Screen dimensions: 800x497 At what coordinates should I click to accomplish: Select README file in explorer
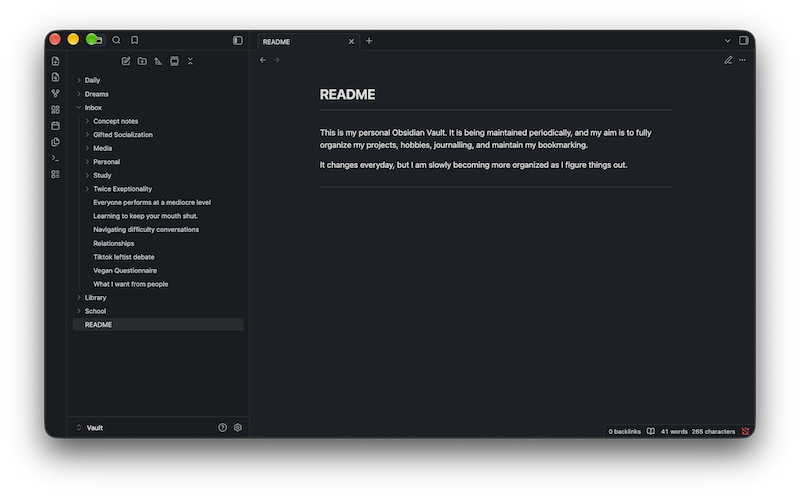[158, 325]
